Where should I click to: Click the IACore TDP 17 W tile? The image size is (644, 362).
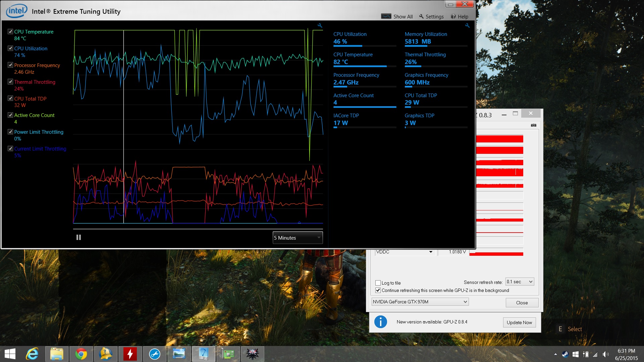365,121
